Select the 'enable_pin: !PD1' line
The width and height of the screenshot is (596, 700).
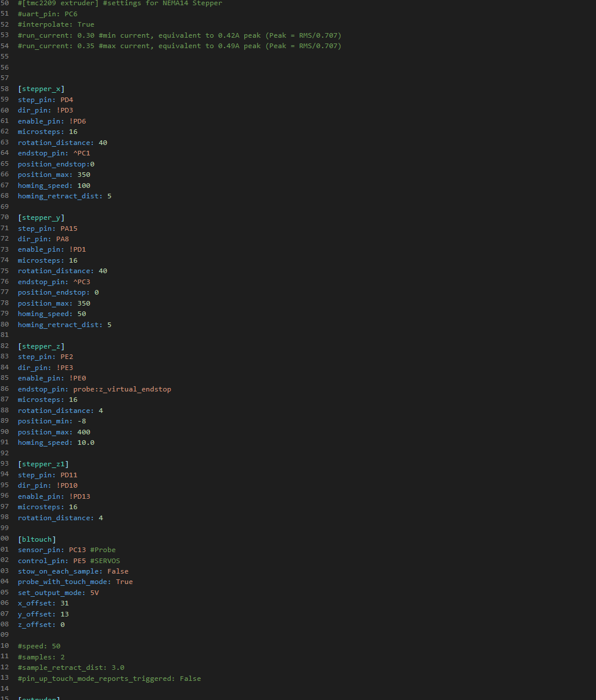tap(52, 249)
